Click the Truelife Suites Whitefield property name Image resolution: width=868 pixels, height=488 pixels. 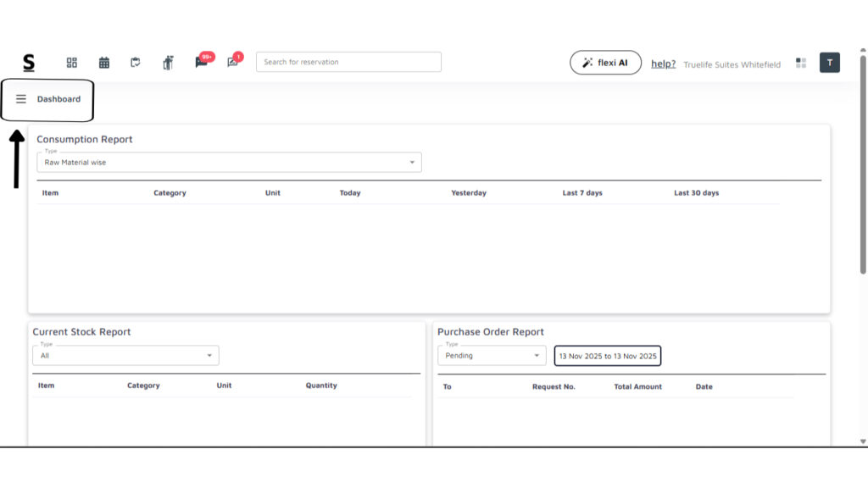(x=732, y=64)
